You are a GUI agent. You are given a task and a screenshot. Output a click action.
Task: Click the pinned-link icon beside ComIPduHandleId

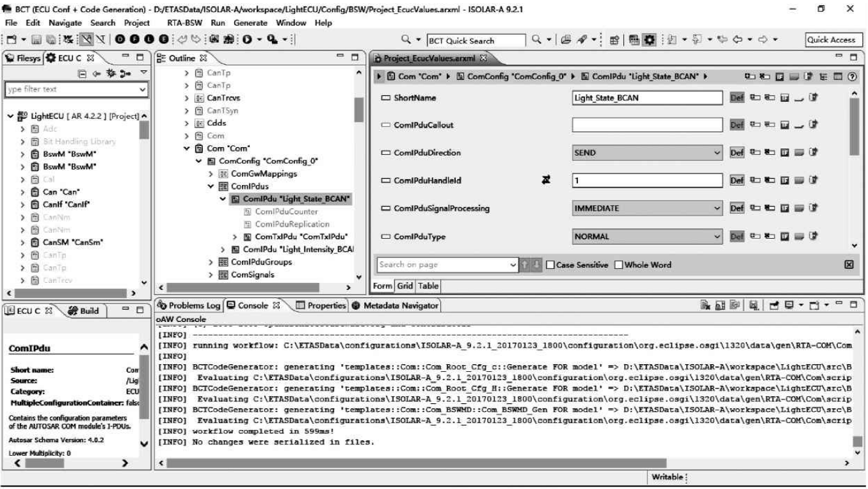[x=546, y=180]
